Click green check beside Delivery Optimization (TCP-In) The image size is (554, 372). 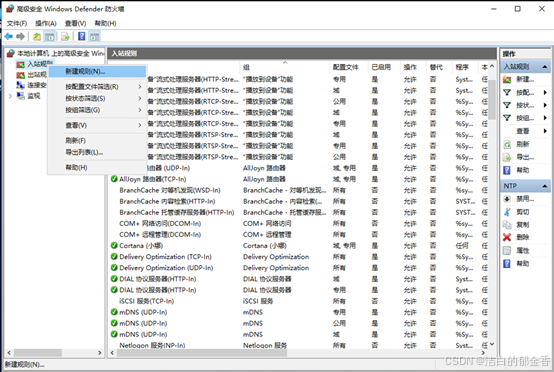point(114,256)
